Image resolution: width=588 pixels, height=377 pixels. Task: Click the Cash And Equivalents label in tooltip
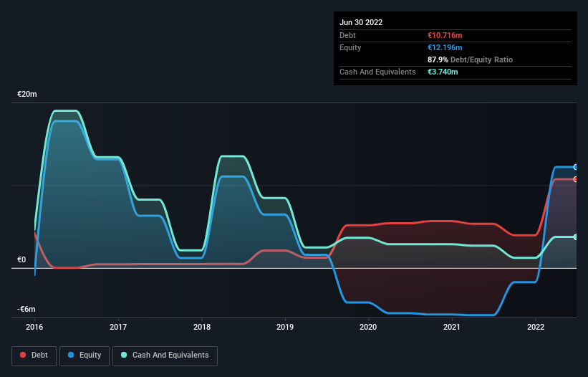tap(377, 72)
